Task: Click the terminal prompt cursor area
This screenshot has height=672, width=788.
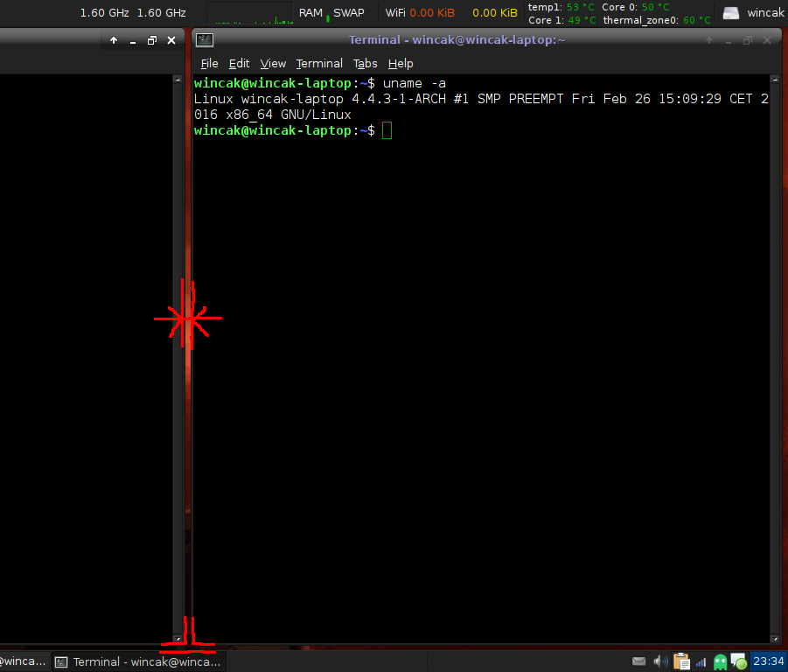Action: pyautogui.click(x=387, y=130)
